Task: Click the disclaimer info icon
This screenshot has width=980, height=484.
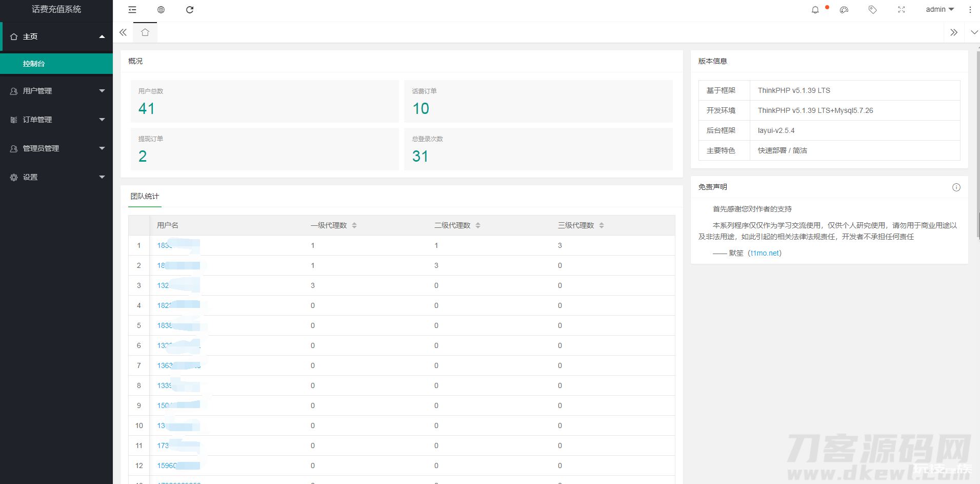Action: [x=956, y=187]
